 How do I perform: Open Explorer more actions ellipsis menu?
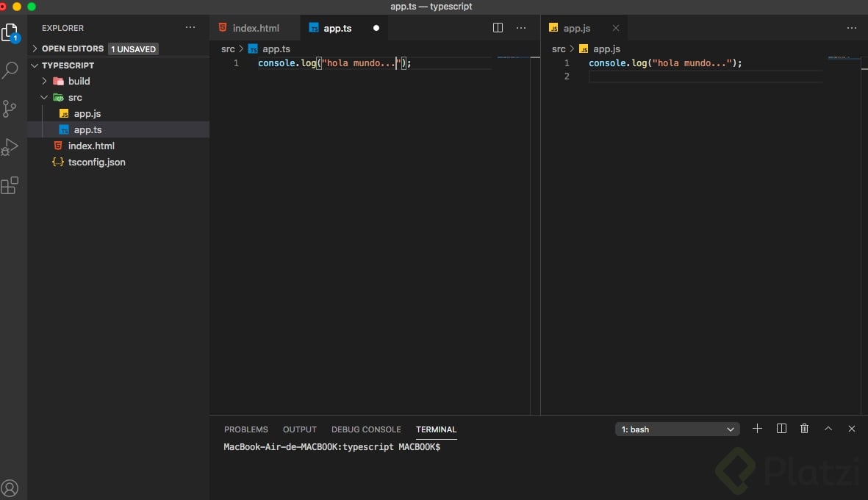[x=190, y=28]
